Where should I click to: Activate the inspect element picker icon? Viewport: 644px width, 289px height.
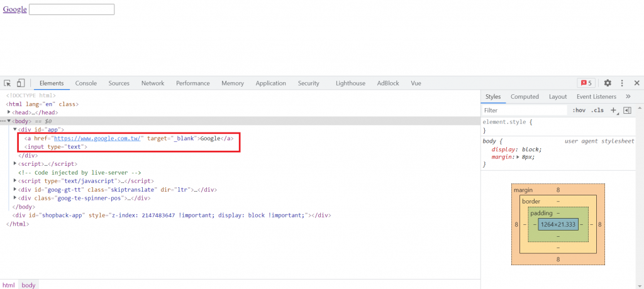[8, 84]
